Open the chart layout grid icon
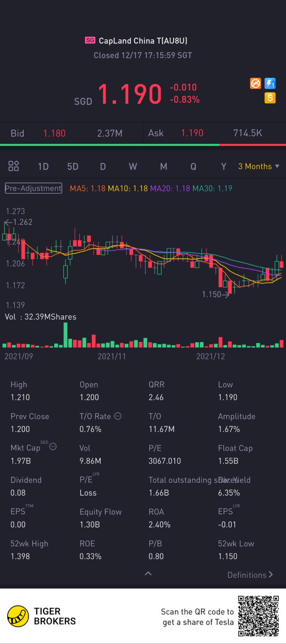This screenshot has width=286, height=644. (x=14, y=166)
